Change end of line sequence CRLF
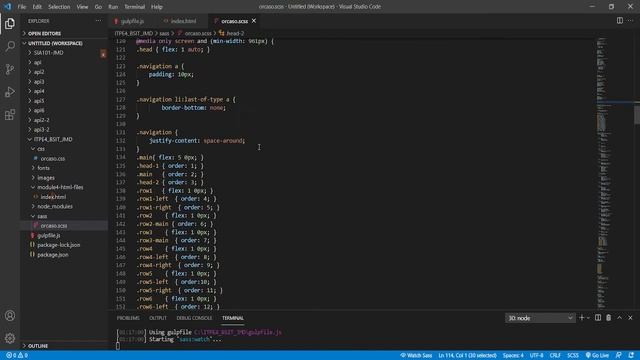 pos(555,355)
